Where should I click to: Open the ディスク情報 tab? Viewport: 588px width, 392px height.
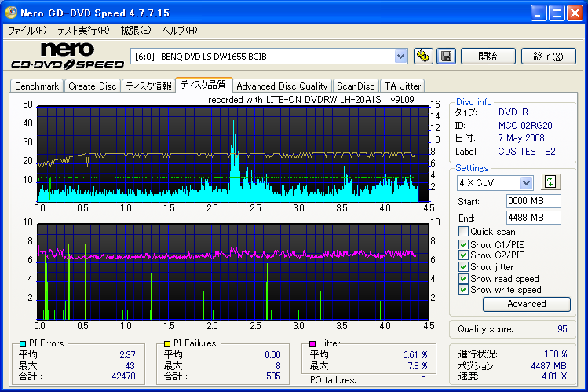[148, 86]
